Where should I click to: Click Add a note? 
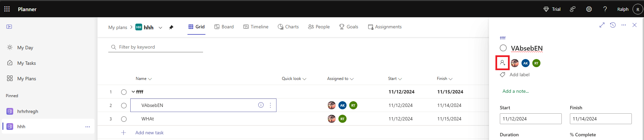[x=515, y=91]
